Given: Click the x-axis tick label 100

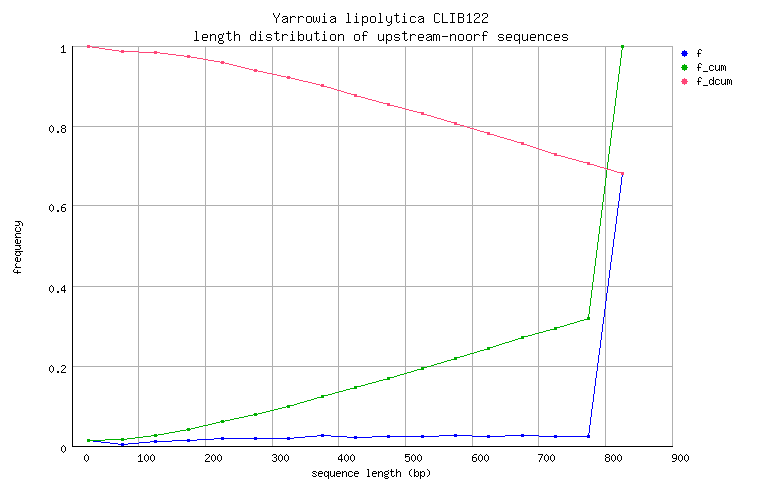Looking at the screenshot, I should [147, 458].
